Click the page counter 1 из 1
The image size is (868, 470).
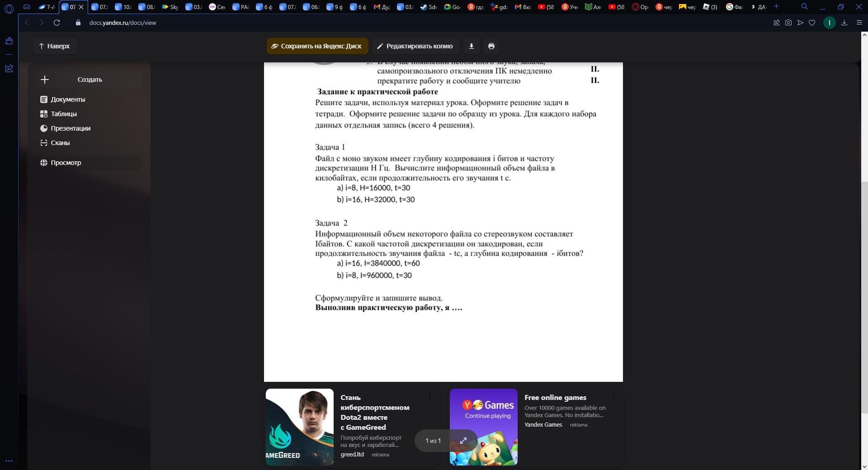[433, 441]
